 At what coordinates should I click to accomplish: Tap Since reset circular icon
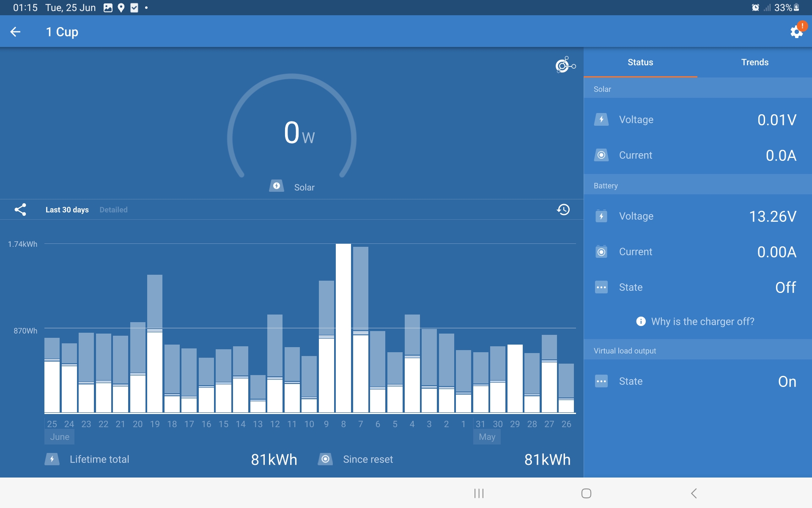point(325,459)
